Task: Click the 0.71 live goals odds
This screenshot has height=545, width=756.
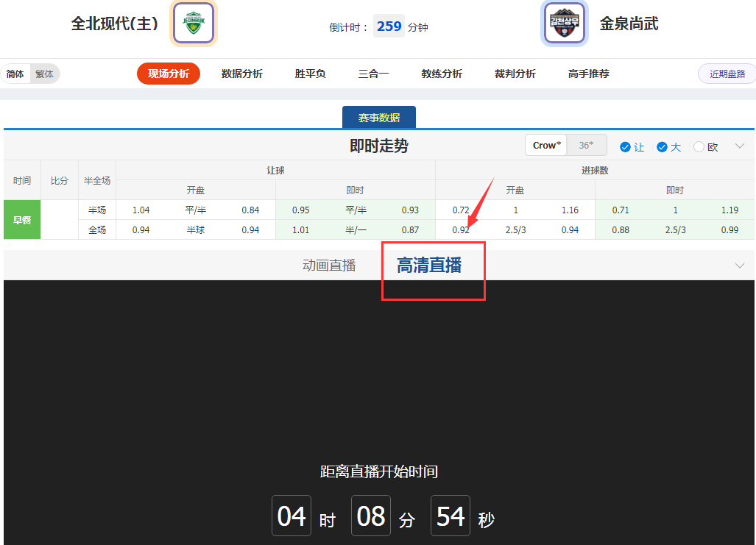Action: (621, 210)
